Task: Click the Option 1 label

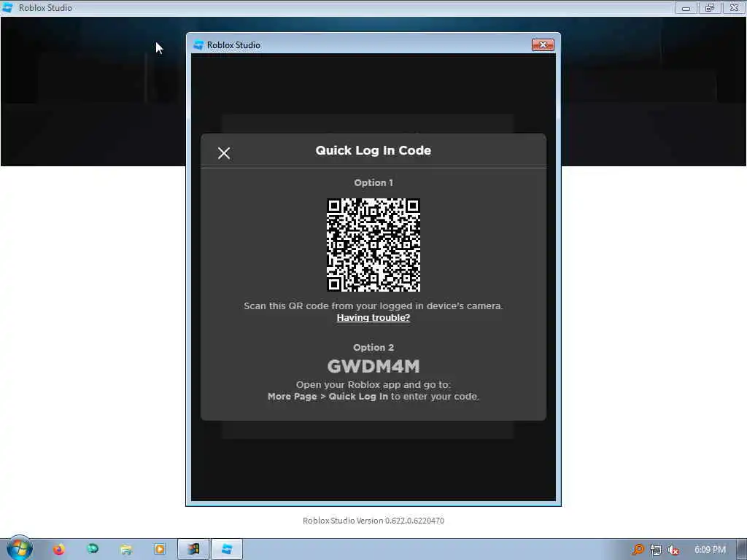Action: 373,182
